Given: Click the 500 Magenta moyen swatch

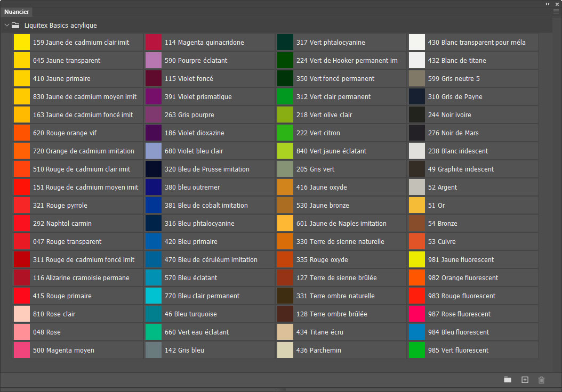Looking at the screenshot, I should tap(22, 350).
